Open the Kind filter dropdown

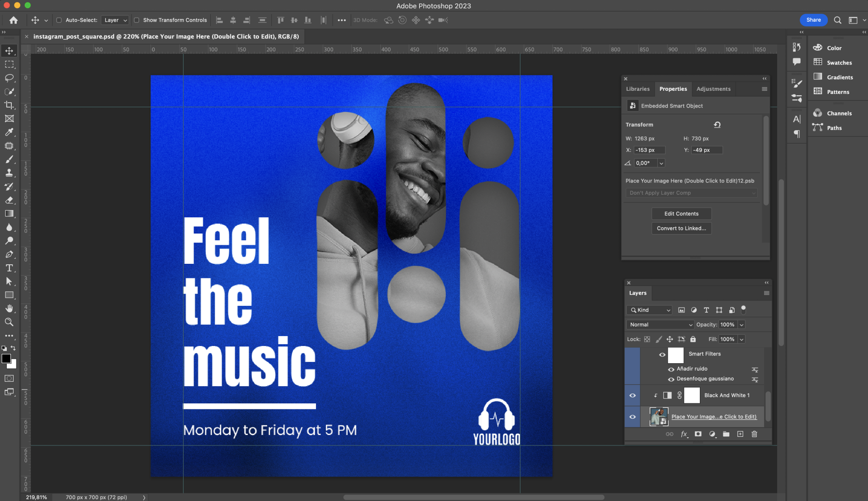[x=649, y=310]
